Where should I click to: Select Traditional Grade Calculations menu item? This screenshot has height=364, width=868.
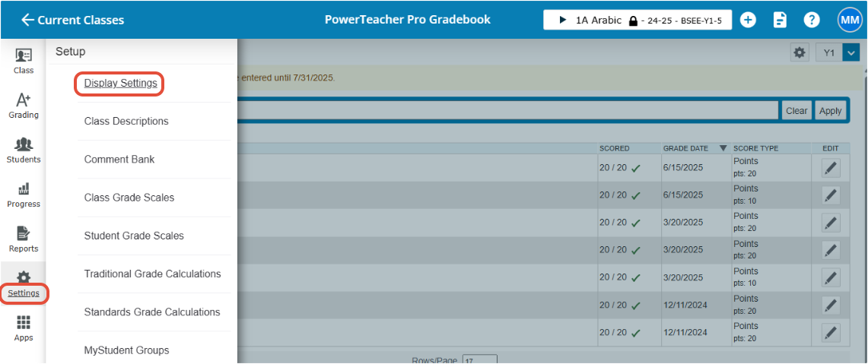(152, 274)
